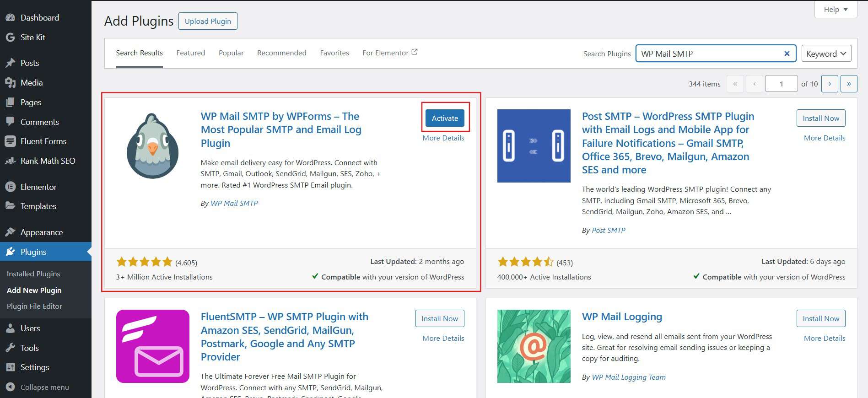The width and height of the screenshot is (868, 398).
Task: Click '400,000+ Active Installations' text
Action: click(544, 277)
